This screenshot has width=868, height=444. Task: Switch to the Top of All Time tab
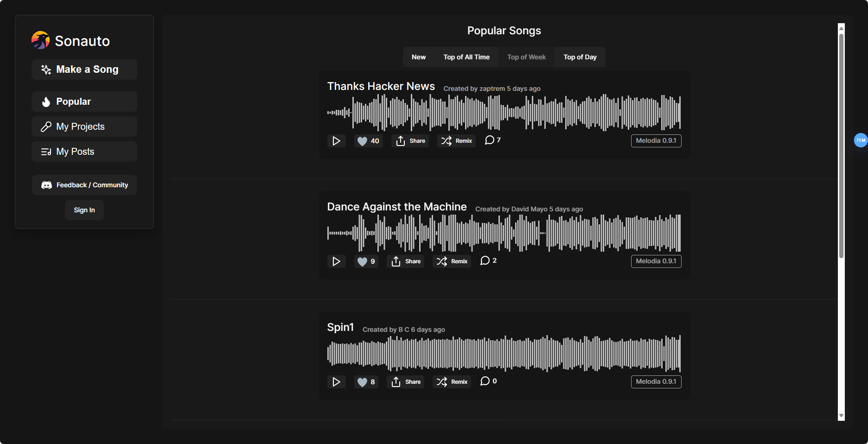tap(466, 57)
